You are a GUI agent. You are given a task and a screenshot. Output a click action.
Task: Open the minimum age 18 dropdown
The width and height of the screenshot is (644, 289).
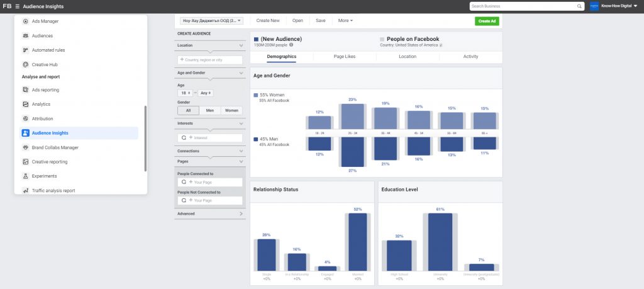click(185, 93)
